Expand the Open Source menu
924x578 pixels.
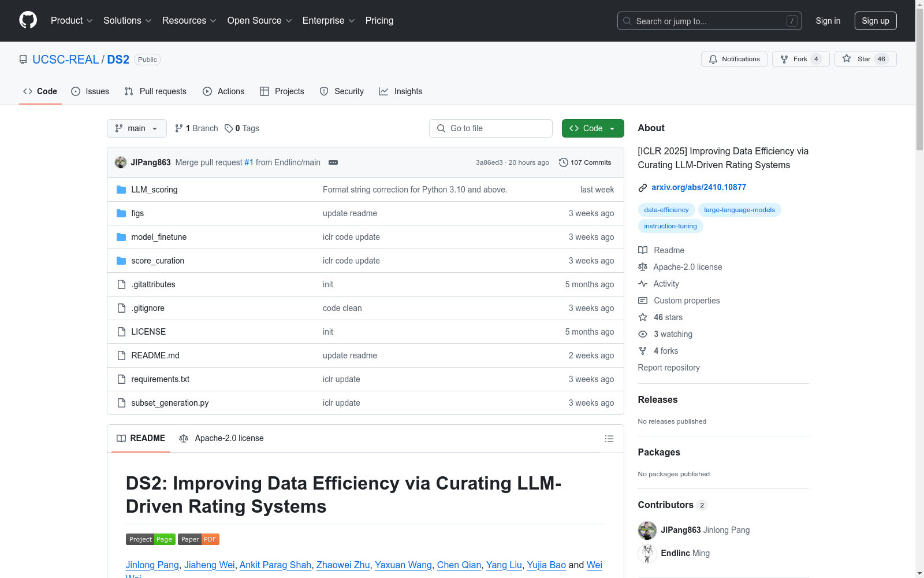pyautogui.click(x=260, y=21)
